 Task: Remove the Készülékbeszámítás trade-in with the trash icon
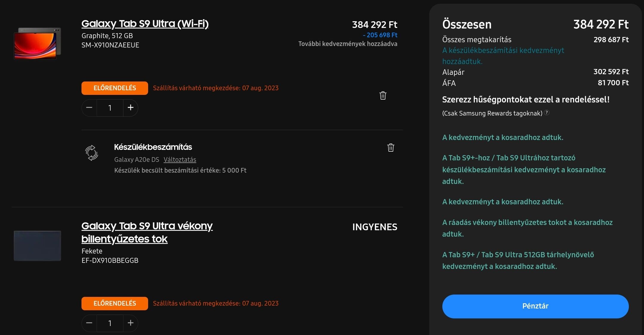(x=391, y=147)
